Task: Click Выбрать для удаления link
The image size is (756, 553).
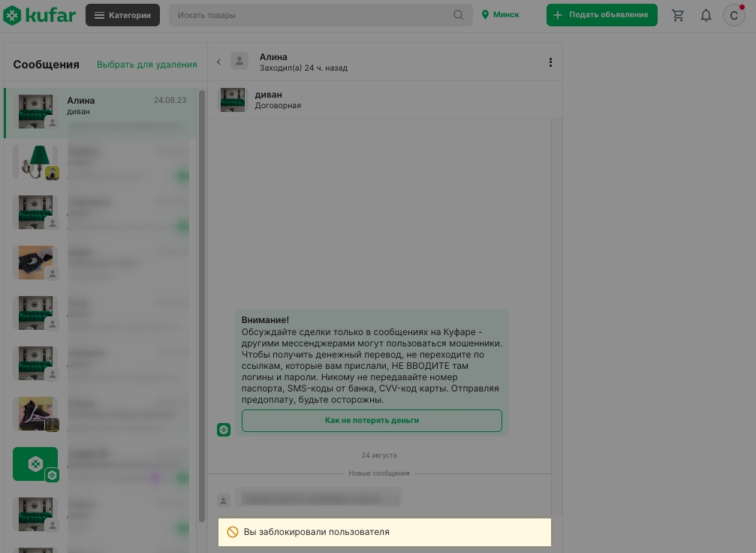Action: 147,65
